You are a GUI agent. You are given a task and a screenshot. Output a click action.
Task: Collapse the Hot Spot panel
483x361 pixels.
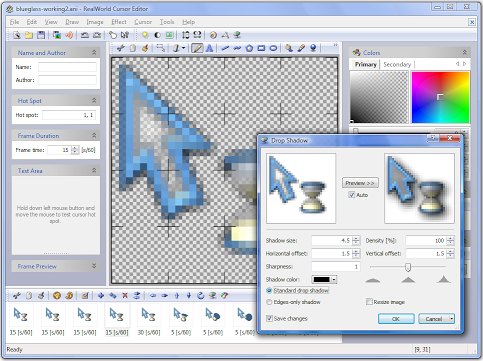(x=94, y=100)
